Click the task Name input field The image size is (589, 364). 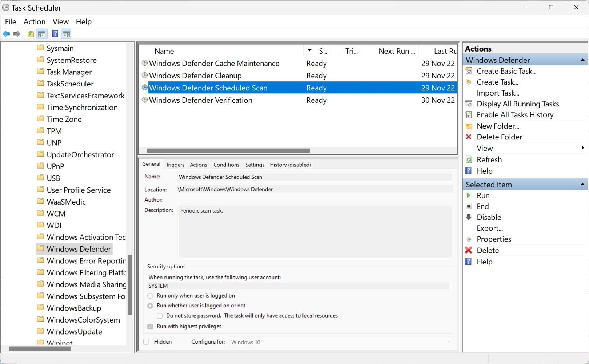tap(315, 177)
